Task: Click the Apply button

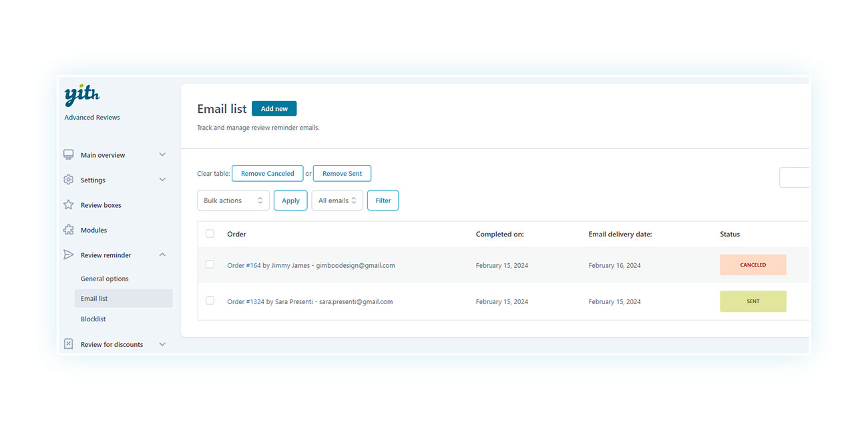Action: (x=290, y=200)
